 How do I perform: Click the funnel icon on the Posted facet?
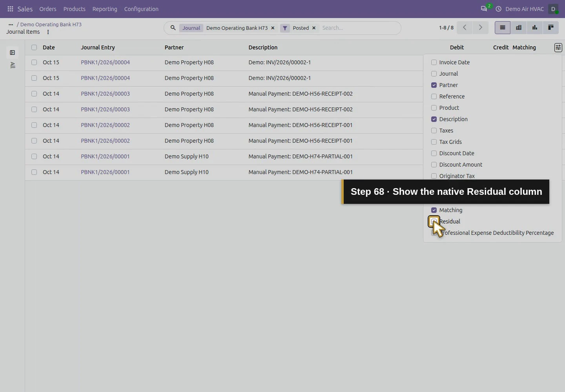pyautogui.click(x=285, y=28)
